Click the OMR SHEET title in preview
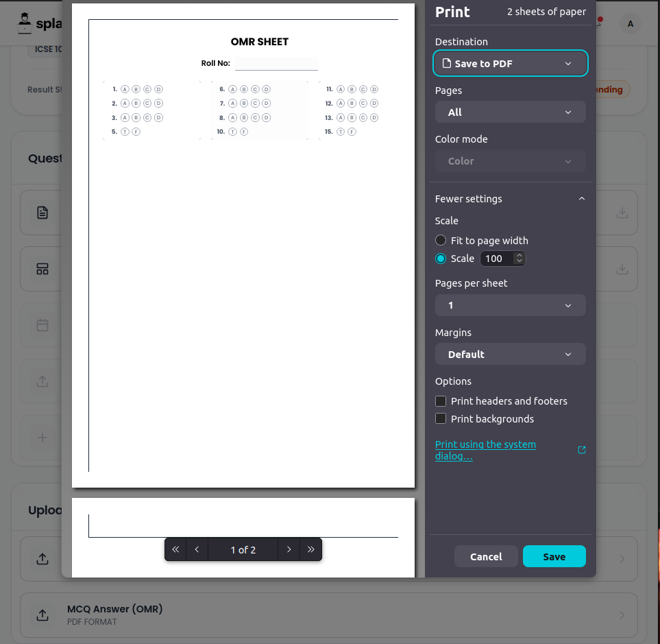 coord(259,42)
